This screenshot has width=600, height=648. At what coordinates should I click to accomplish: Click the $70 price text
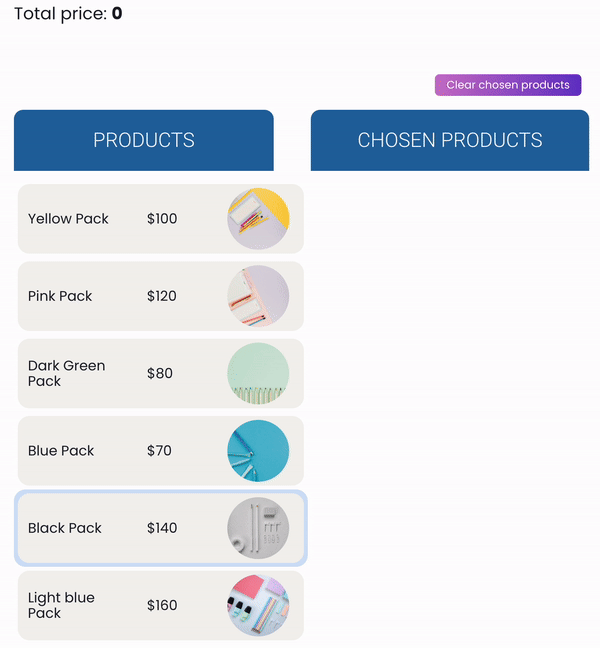(159, 451)
